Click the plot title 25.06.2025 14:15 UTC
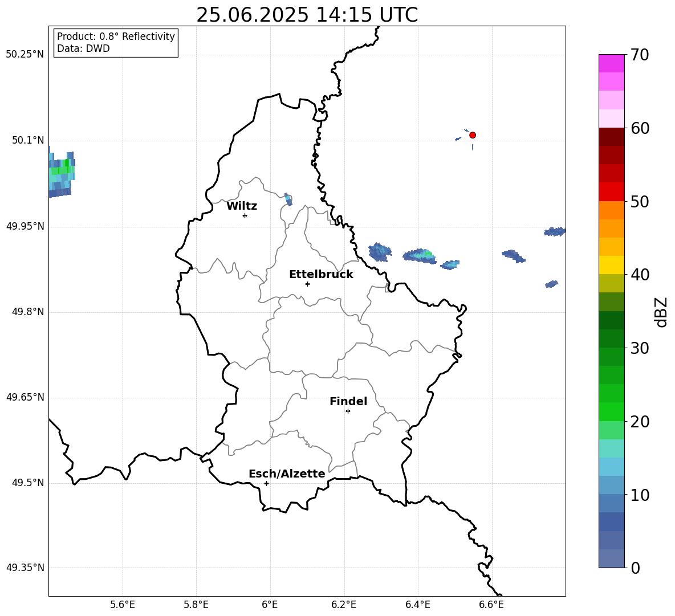The height and width of the screenshot is (616, 675). pos(307,15)
